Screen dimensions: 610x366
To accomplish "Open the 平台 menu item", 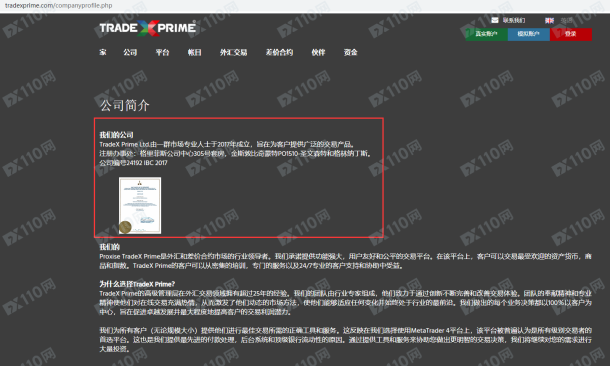I will click(x=162, y=52).
